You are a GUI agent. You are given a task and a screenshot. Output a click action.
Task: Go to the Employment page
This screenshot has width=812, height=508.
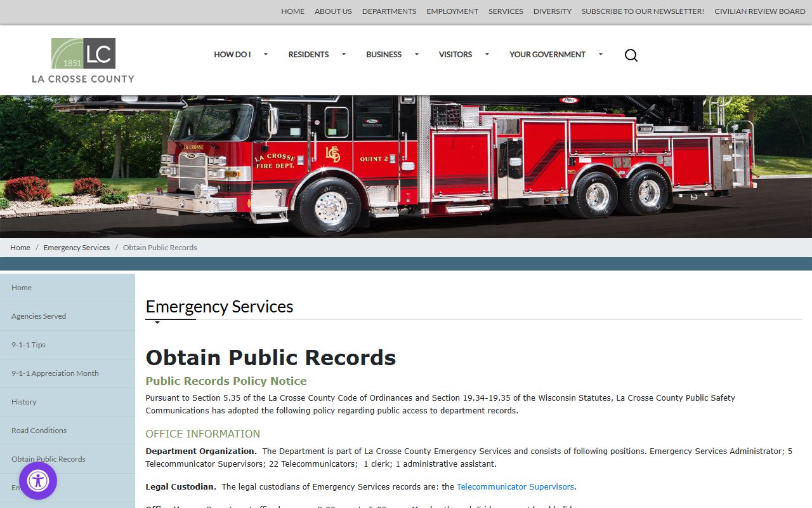pos(453,11)
